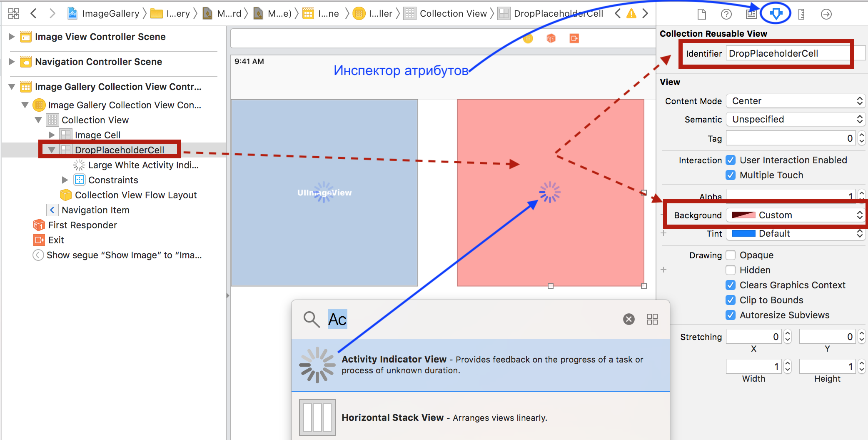The image size is (868, 440).
Task: Clear the library search field
Action: coord(629,319)
